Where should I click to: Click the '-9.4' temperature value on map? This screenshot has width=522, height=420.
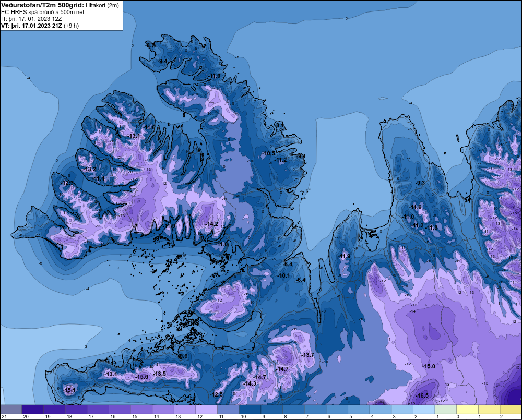162,61
